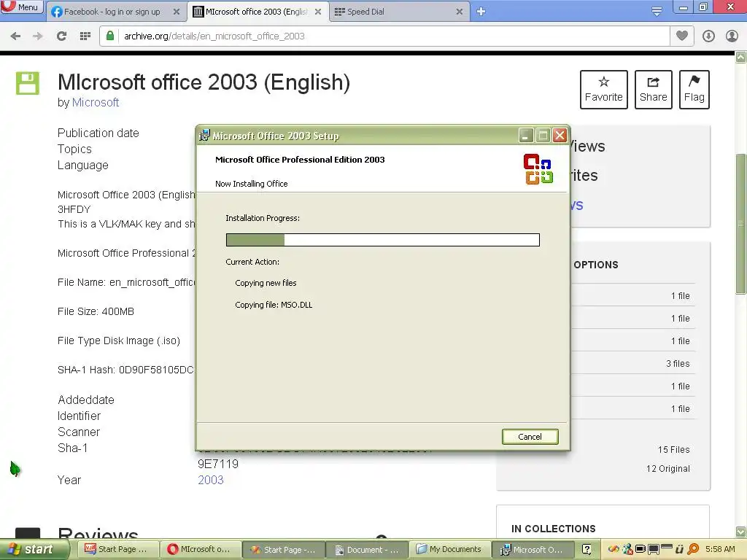The height and width of the screenshot is (560, 747).
Task: Switch to Microsoft Office Setup taskbar item
Action: tap(533, 550)
